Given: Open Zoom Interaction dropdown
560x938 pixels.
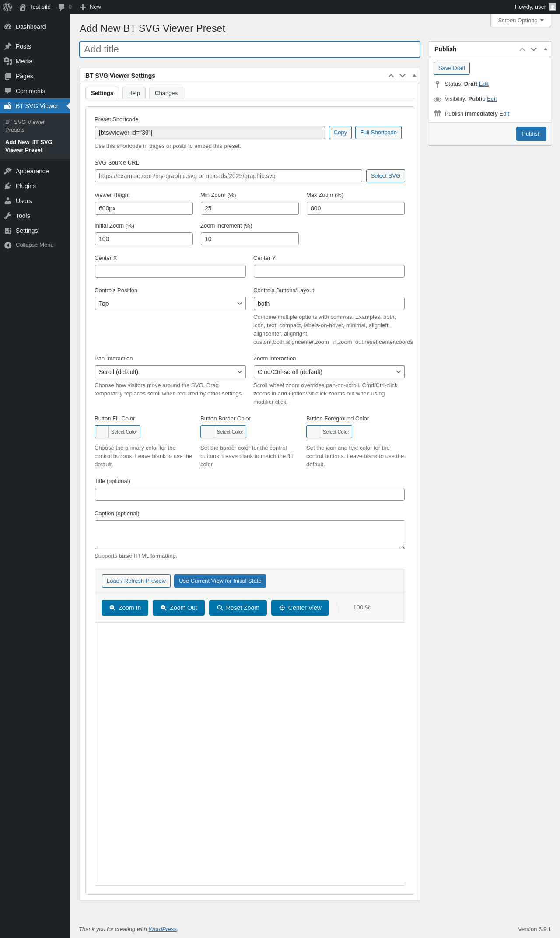Looking at the screenshot, I should point(329,372).
